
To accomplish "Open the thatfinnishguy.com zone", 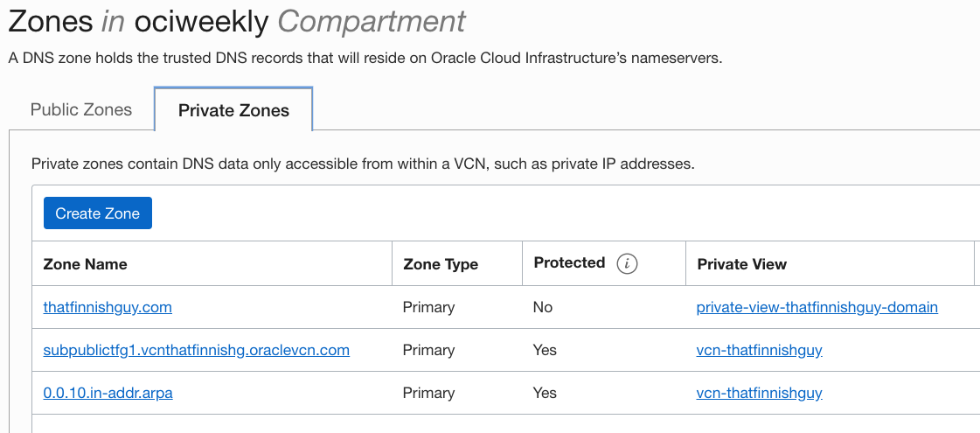I will [x=108, y=307].
